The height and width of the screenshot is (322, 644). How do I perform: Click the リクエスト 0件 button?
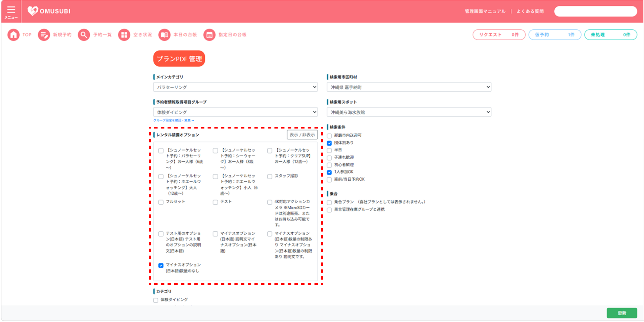coord(499,35)
